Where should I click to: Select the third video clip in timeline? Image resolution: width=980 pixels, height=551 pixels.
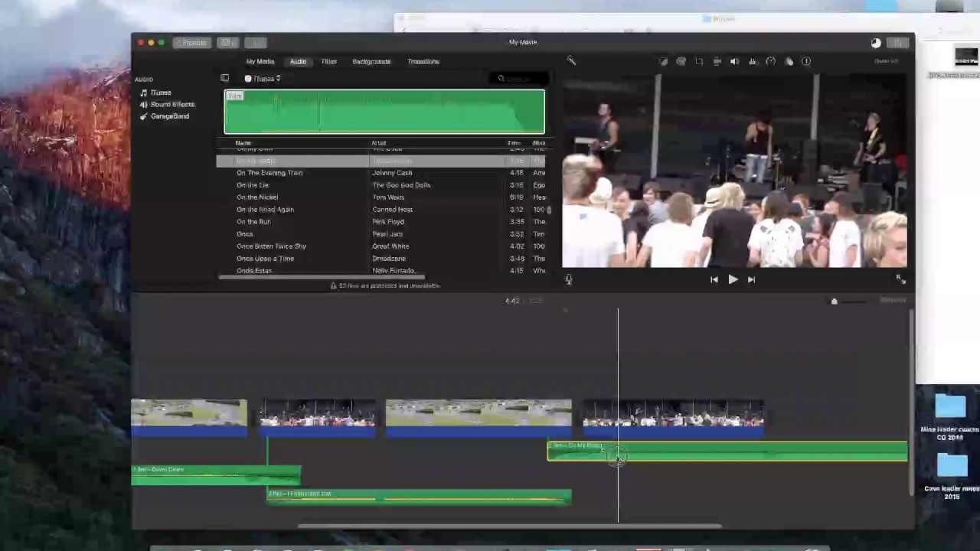point(479,418)
